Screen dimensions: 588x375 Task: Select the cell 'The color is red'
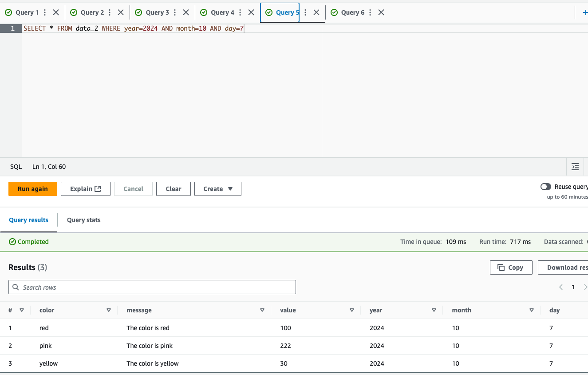click(x=148, y=328)
